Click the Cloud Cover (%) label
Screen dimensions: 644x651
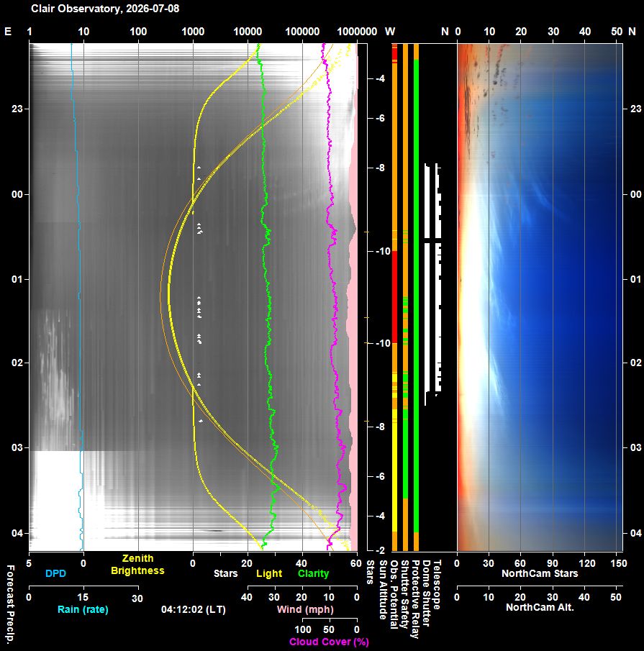(329, 642)
